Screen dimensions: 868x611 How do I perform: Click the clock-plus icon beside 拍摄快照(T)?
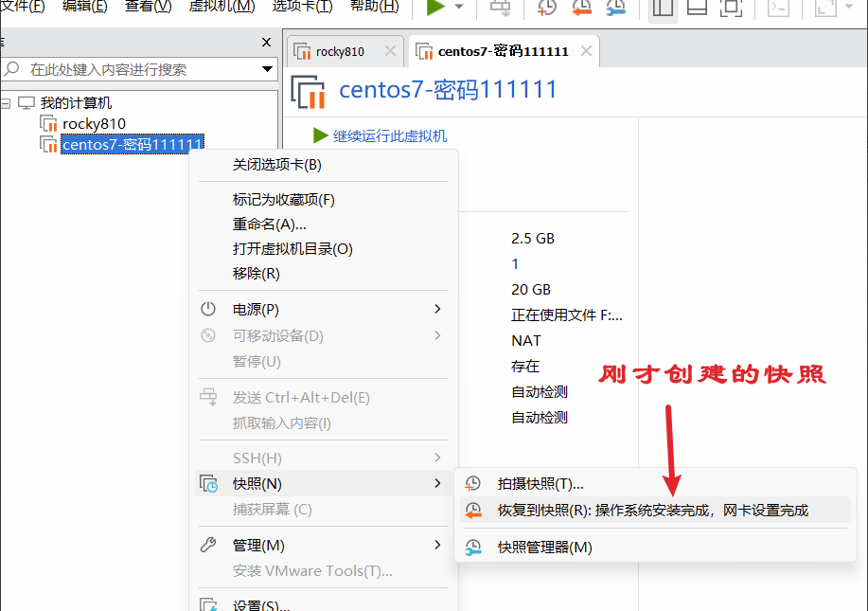(x=472, y=484)
